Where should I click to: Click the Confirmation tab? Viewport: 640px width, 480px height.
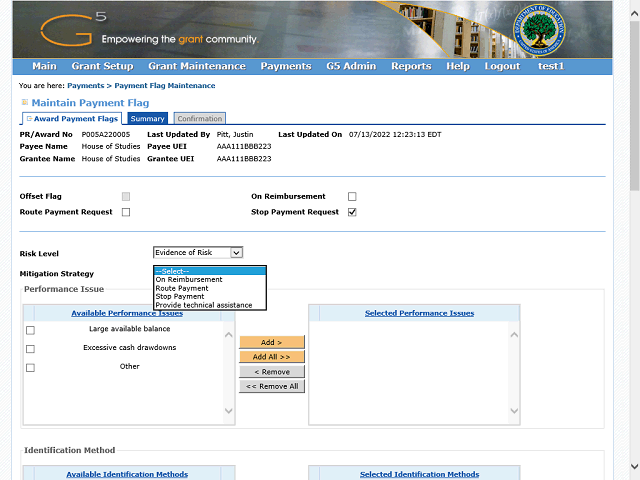point(200,118)
